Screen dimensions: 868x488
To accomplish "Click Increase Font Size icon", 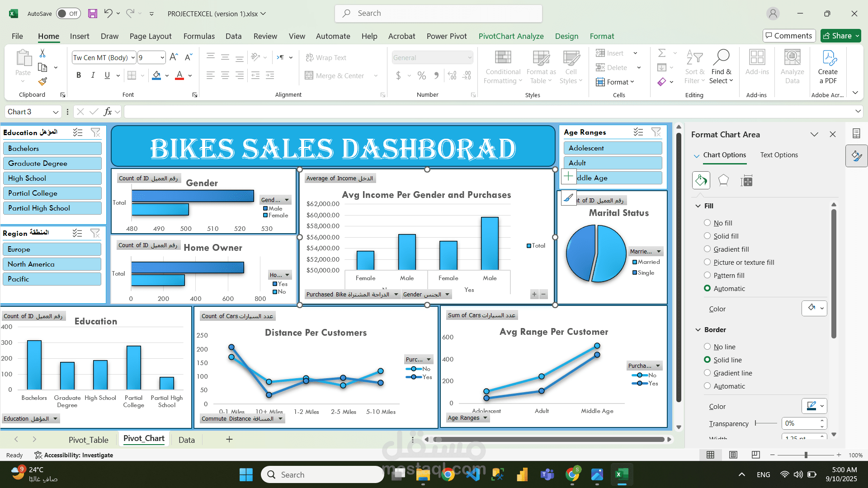I will click(x=173, y=57).
